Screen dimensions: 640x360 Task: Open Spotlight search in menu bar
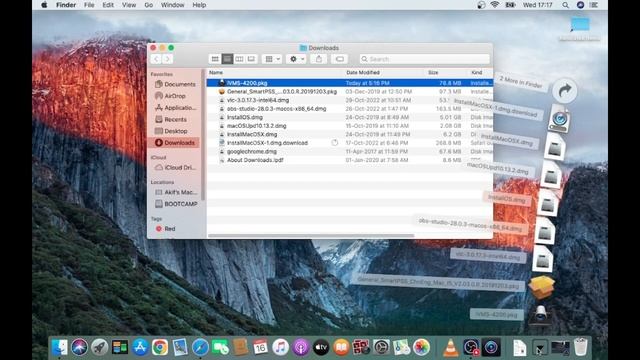565,5
